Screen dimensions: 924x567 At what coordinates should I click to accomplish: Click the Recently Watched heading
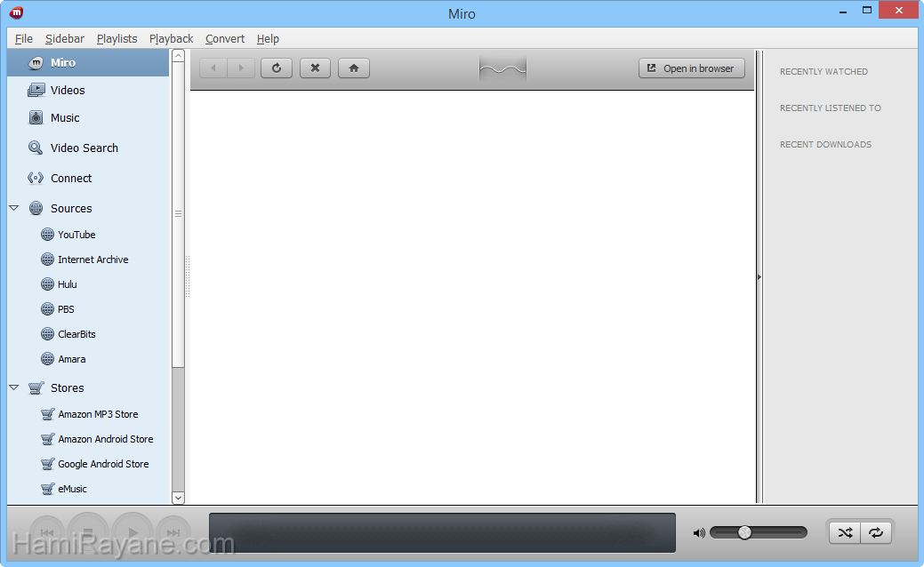point(824,72)
